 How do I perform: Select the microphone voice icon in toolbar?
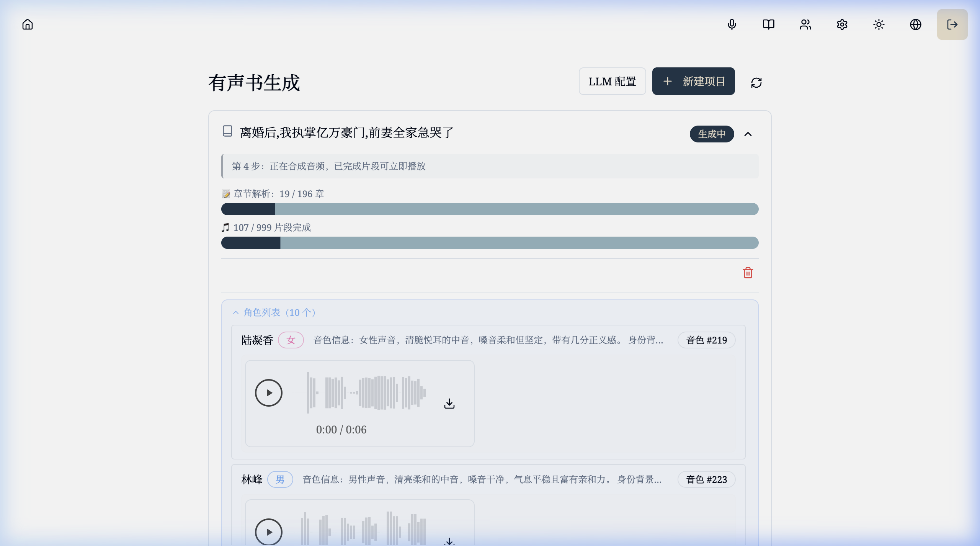732,24
